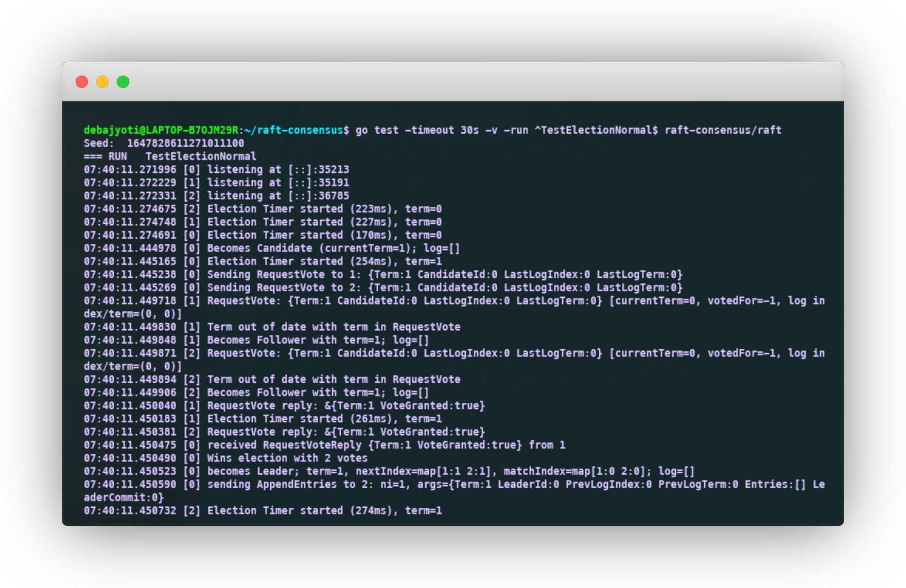906x588 pixels.
Task: Click 'Wins election with 2 votes' line
Action: tap(226, 458)
